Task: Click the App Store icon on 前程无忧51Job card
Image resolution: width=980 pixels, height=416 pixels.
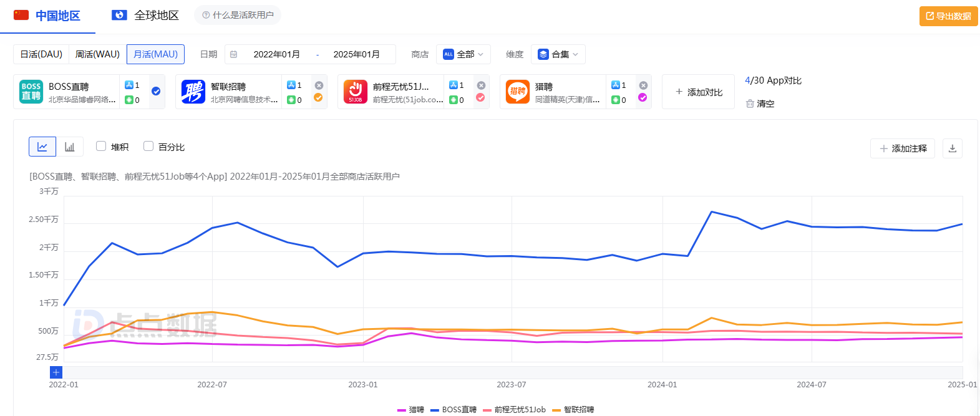Action: (454, 85)
